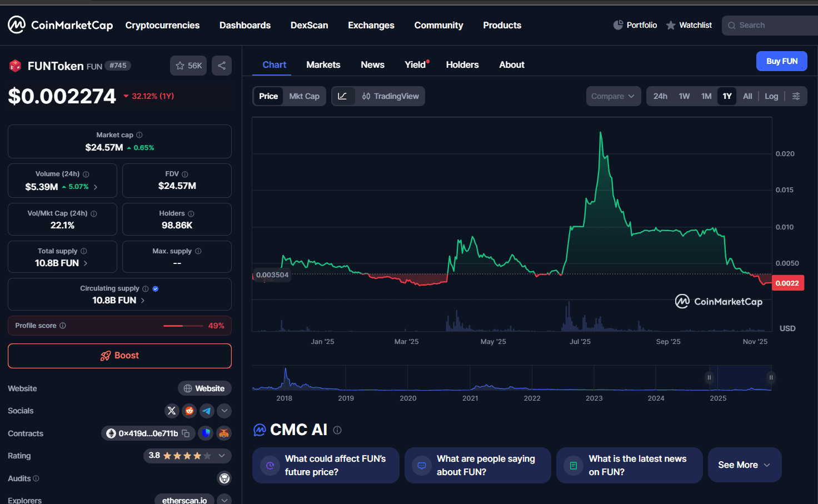The image size is (818, 504).
Task: Open the Compare dropdown
Action: coord(613,96)
